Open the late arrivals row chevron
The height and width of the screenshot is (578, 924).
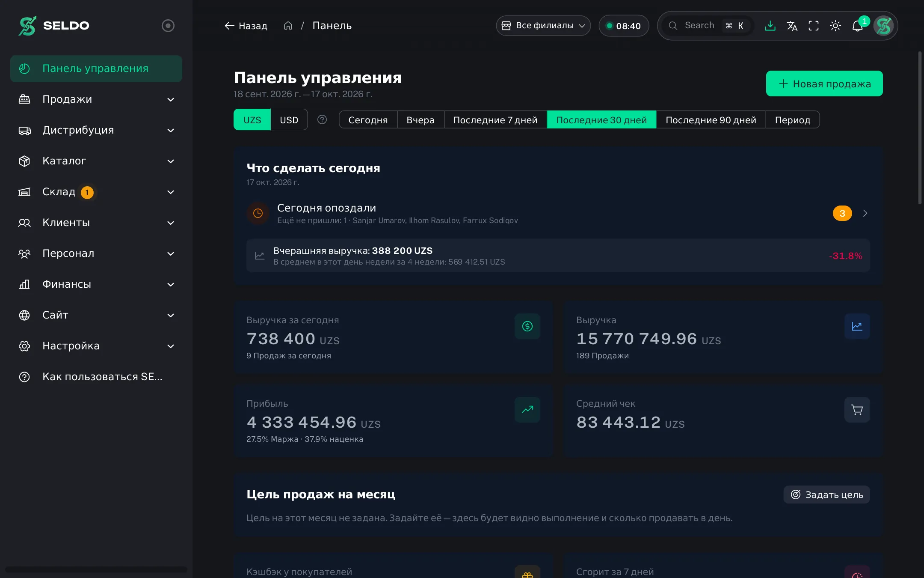pos(865,213)
